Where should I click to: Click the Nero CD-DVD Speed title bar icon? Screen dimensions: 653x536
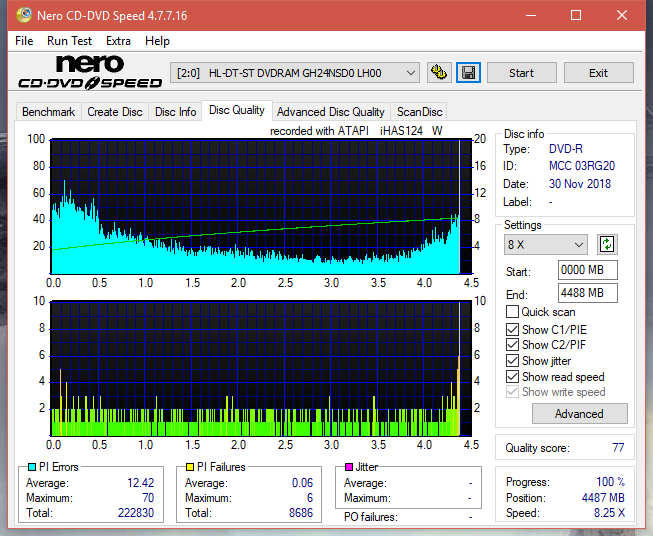[24, 15]
